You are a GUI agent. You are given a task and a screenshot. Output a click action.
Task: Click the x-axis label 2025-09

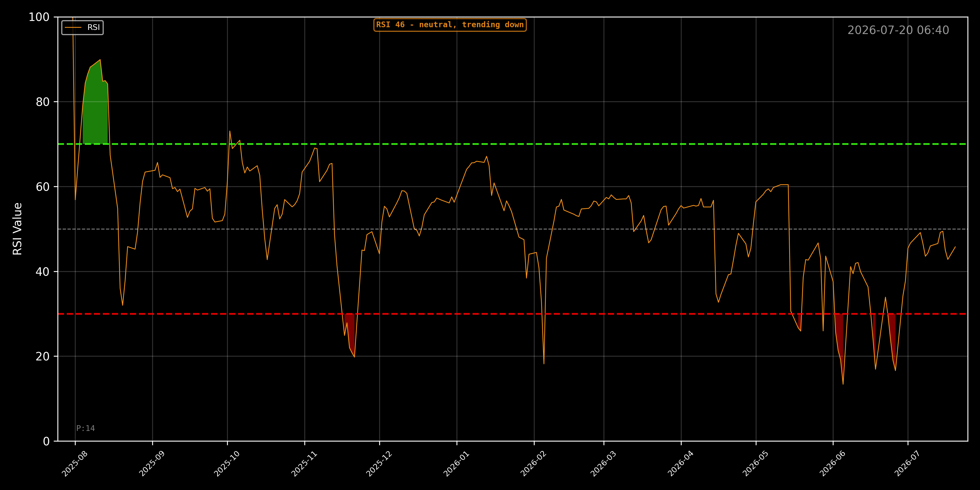pos(152,463)
